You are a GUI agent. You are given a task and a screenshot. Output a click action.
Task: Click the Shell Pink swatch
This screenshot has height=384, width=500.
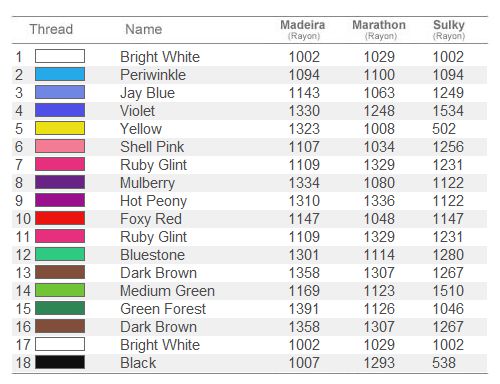pyautogui.click(x=60, y=146)
